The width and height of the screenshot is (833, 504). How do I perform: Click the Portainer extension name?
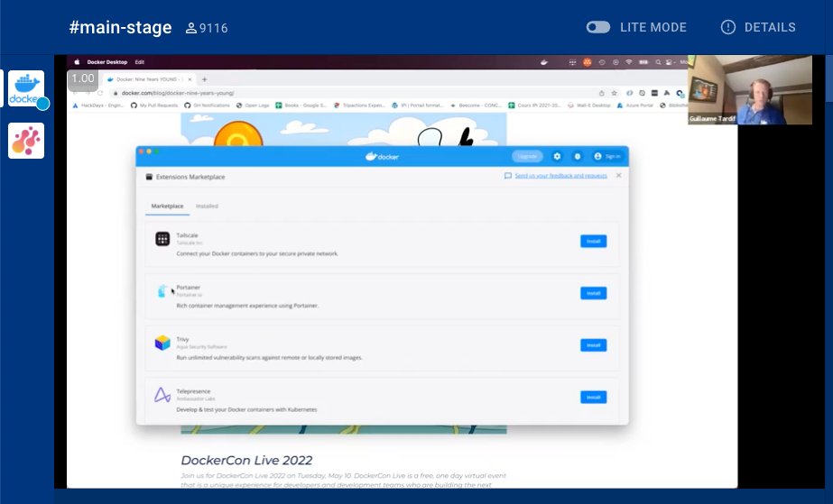click(188, 287)
